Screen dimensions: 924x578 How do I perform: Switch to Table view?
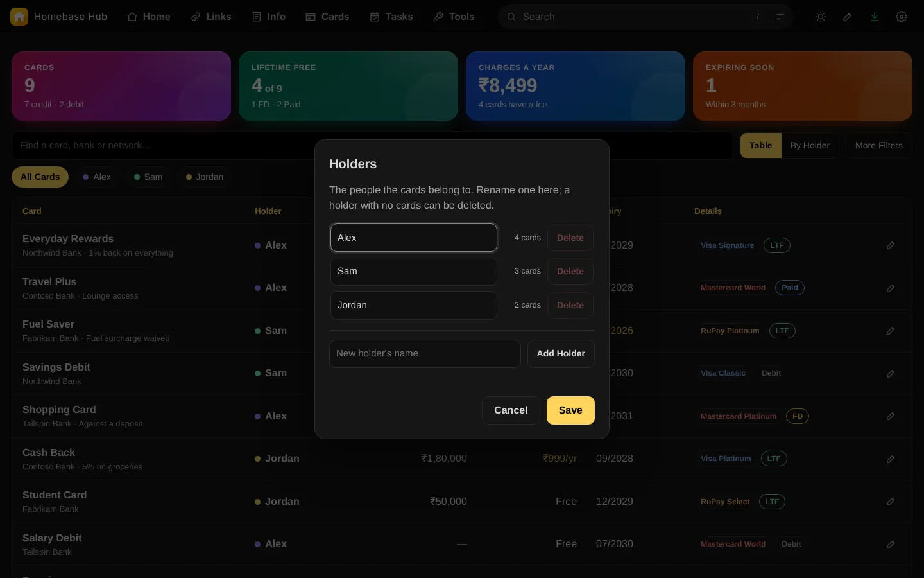point(761,146)
